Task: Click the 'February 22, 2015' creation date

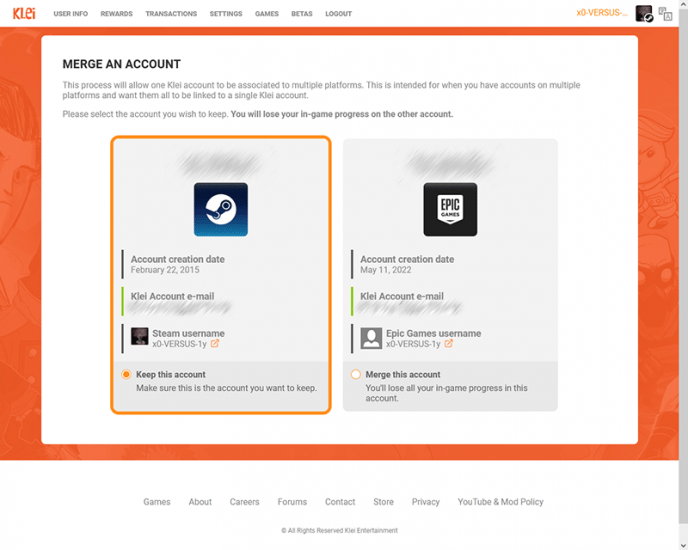Action: pos(165,270)
